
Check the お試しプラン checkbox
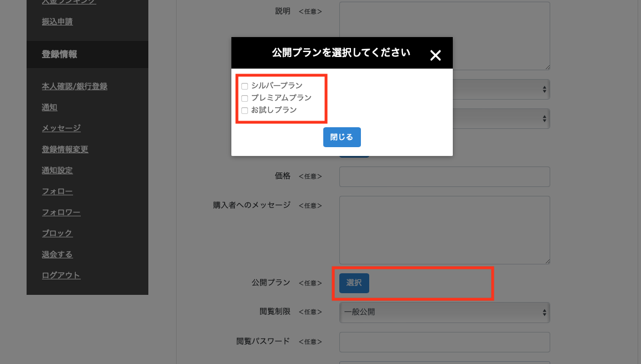pos(245,111)
